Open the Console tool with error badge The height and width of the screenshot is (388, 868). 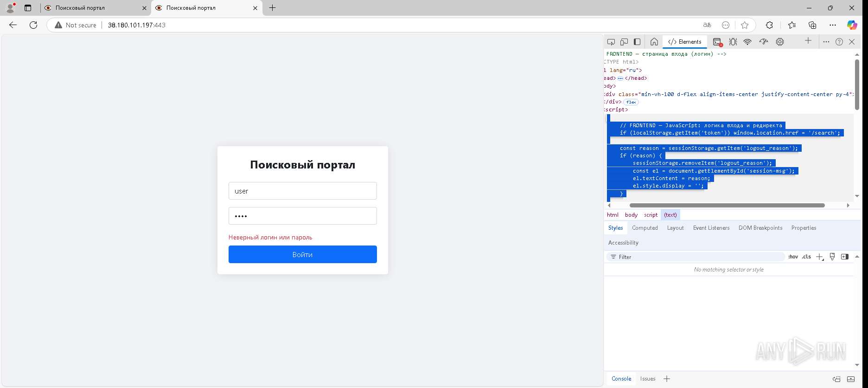(717, 42)
